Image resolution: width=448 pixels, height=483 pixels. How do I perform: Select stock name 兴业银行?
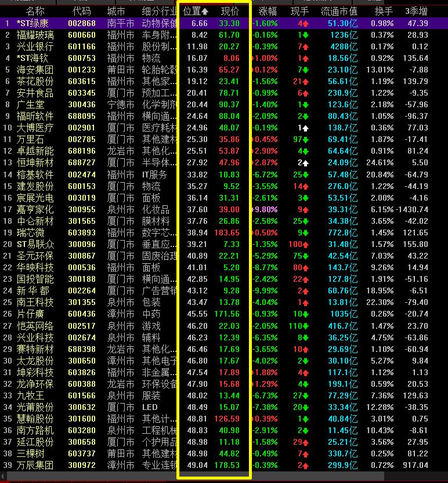pos(35,47)
